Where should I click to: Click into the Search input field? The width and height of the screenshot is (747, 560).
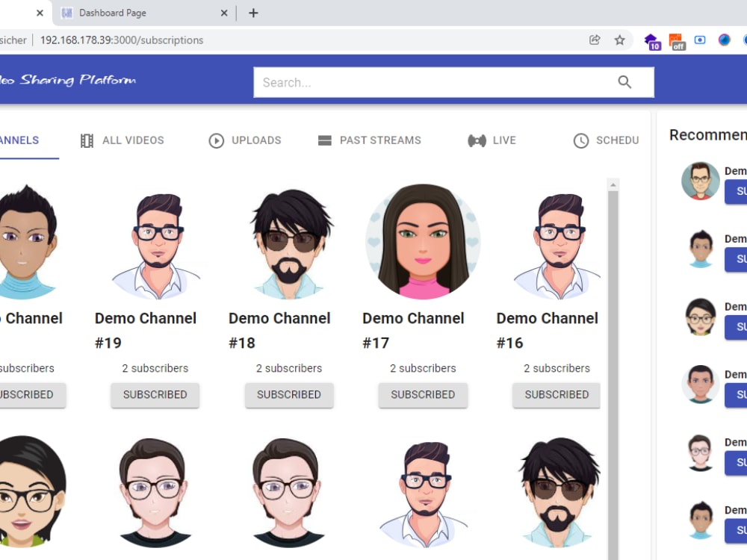click(x=436, y=82)
